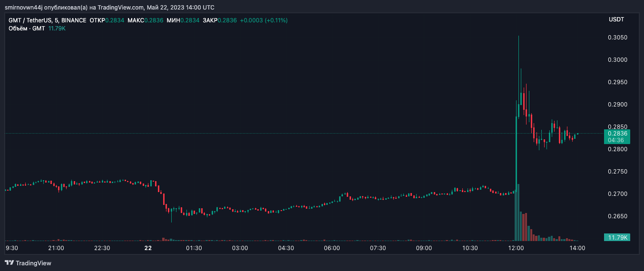Click the 12:00 time label on the axis
Screen dimensions: 644x271
[516, 248]
